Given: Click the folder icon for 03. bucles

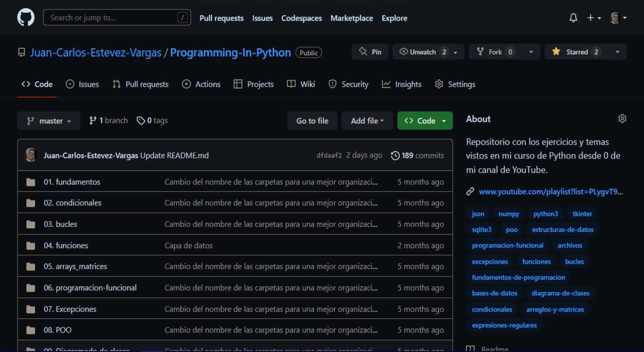Looking at the screenshot, I should (31, 224).
